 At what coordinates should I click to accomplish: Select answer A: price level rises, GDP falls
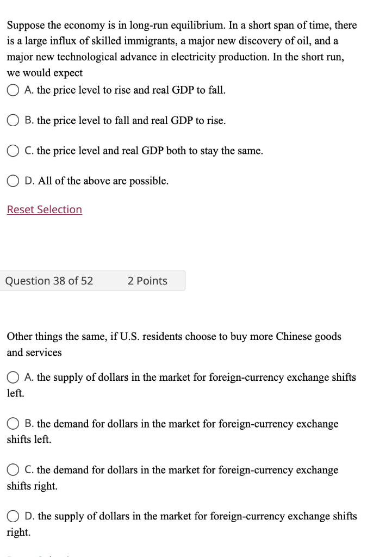pos(13,90)
